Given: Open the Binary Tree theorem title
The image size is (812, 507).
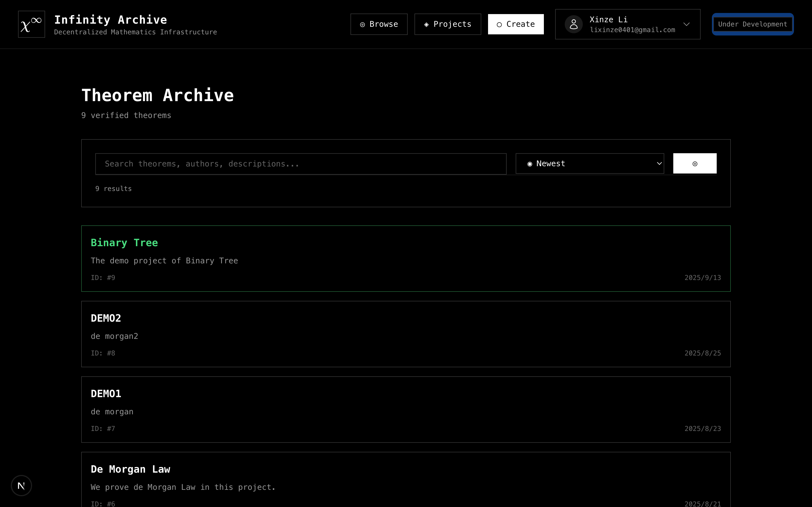Looking at the screenshot, I should (x=124, y=243).
